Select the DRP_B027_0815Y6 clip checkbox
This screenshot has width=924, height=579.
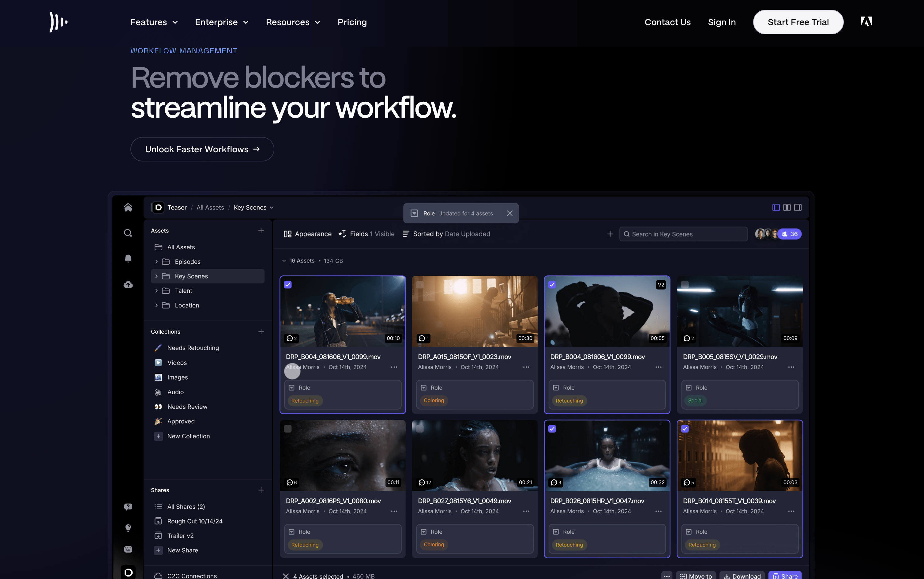point(420,429)
